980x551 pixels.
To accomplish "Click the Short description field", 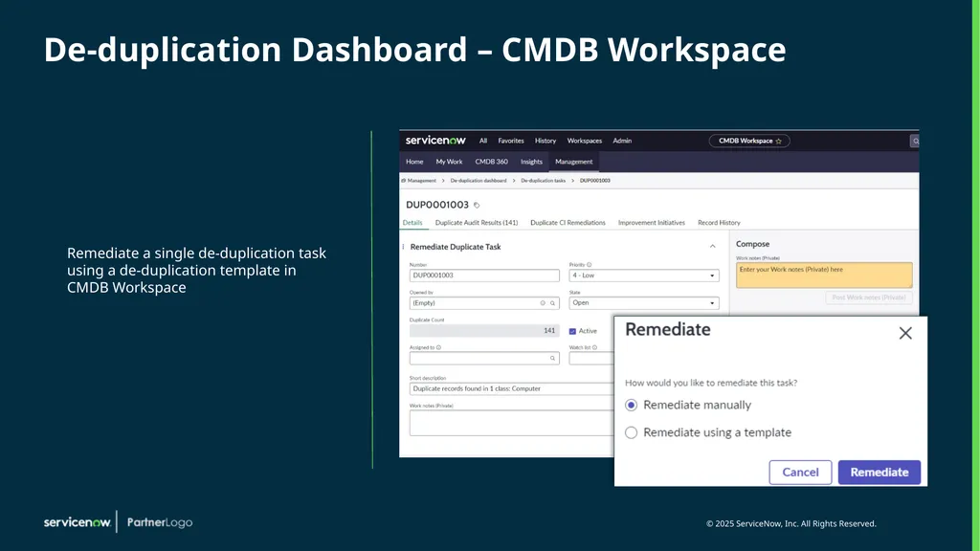I will click(511, 388).
